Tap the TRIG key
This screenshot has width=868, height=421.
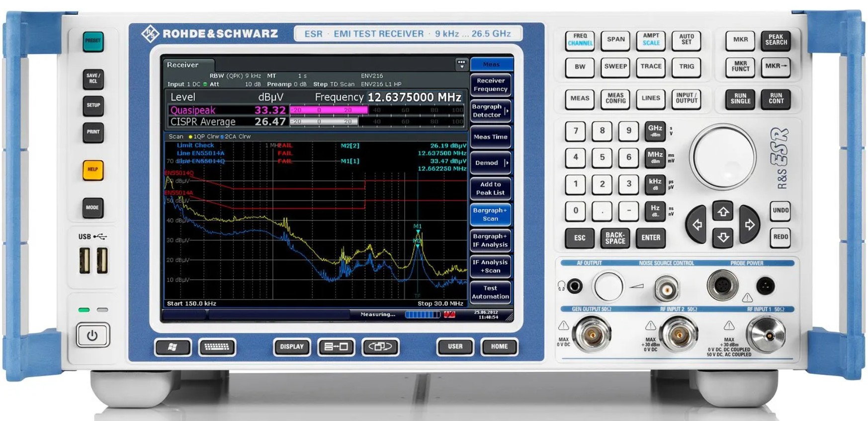coord(687,67)
